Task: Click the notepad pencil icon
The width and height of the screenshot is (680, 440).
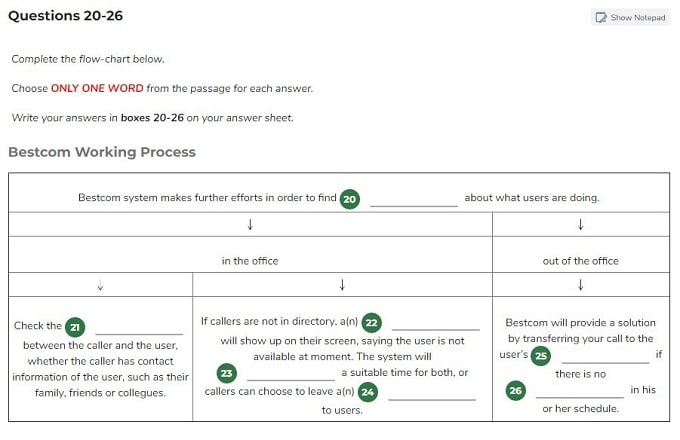Action: (601, 17)
